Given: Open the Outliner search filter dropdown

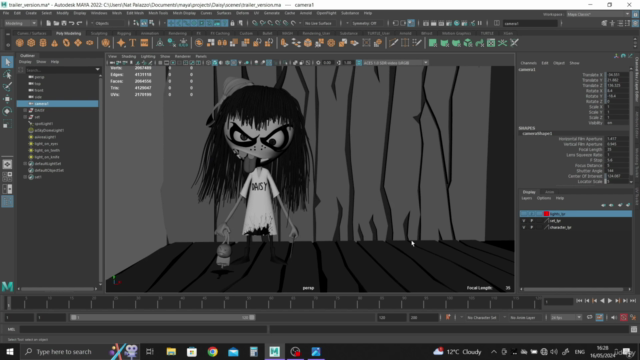Looking at the screenshot, I should tap(98, 70).
